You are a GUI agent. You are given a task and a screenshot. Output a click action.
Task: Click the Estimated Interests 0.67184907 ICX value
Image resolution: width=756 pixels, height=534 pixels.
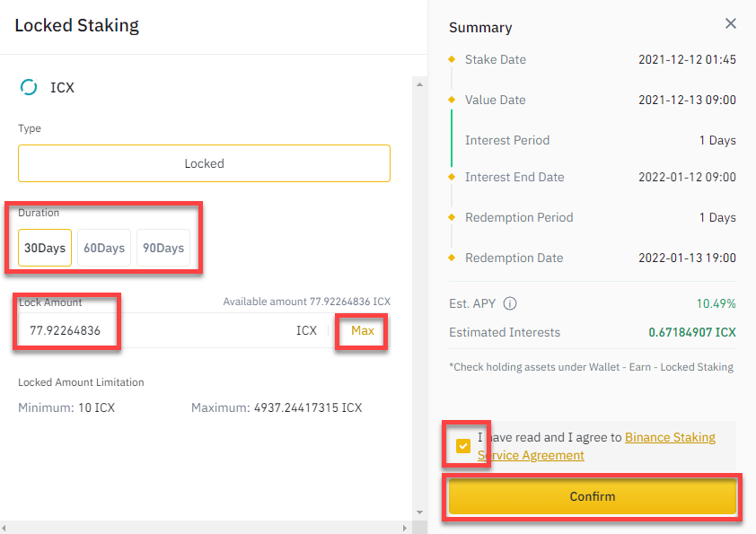point(692,333)
